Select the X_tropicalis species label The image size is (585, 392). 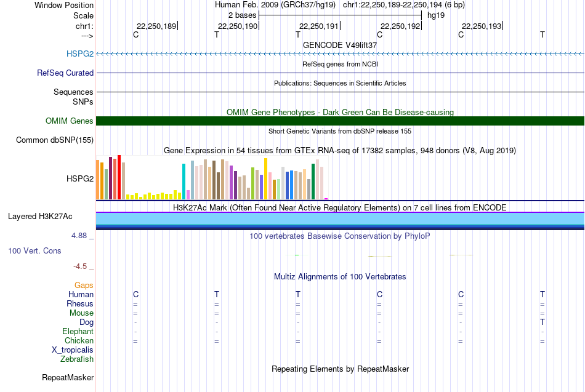[73, 350]
